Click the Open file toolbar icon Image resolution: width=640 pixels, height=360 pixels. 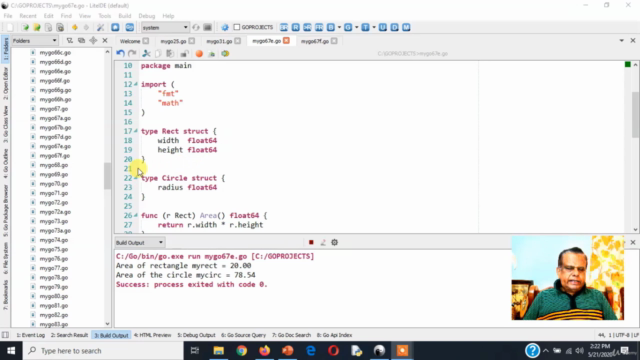click(x=25, y=27)
